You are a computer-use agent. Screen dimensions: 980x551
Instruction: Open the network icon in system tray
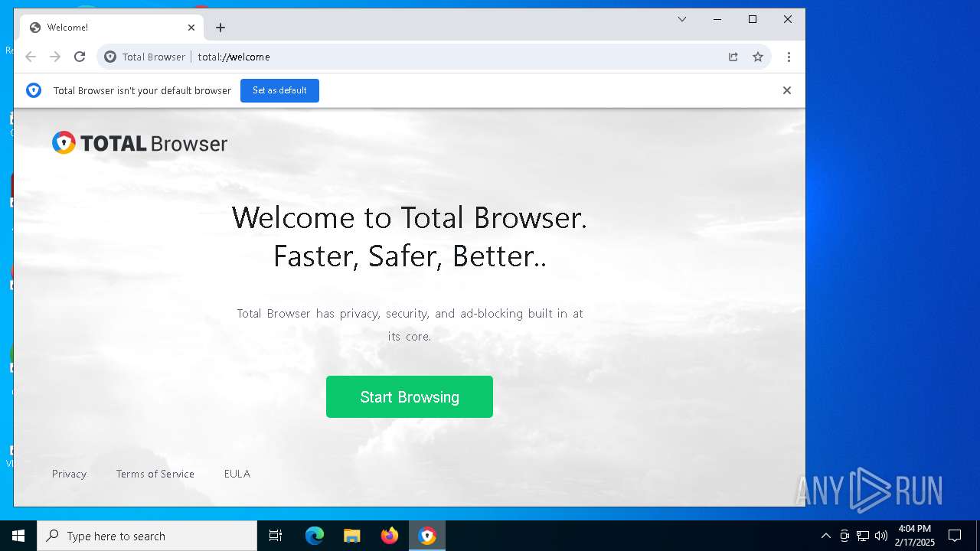(x=863, y=536)
